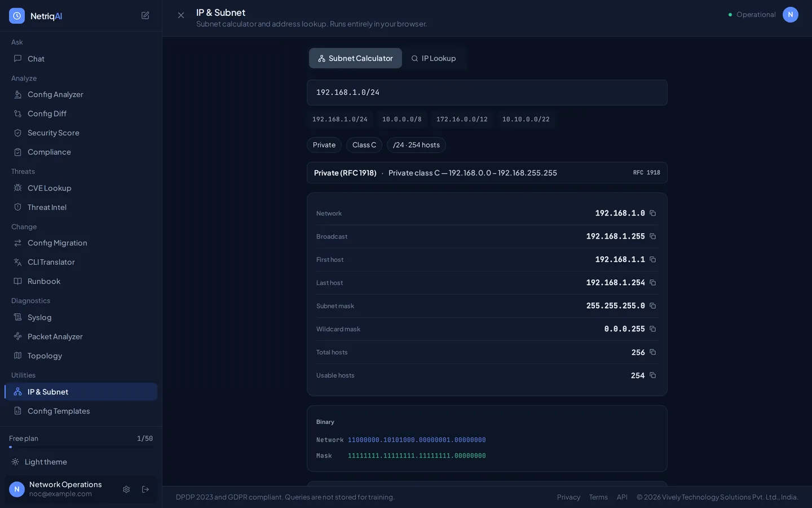Viewport: 812px width, 508px height.
Task: Open CLI Translator
Action: pos(81,262)
